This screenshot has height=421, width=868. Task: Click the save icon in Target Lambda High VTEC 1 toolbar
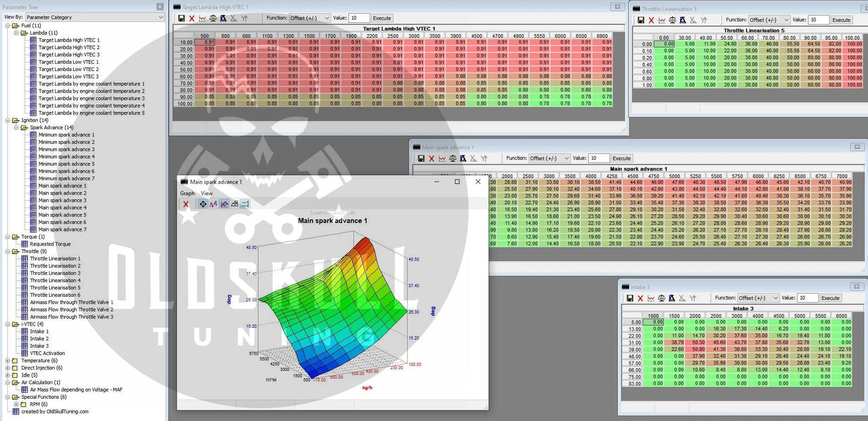coord(181,19)
